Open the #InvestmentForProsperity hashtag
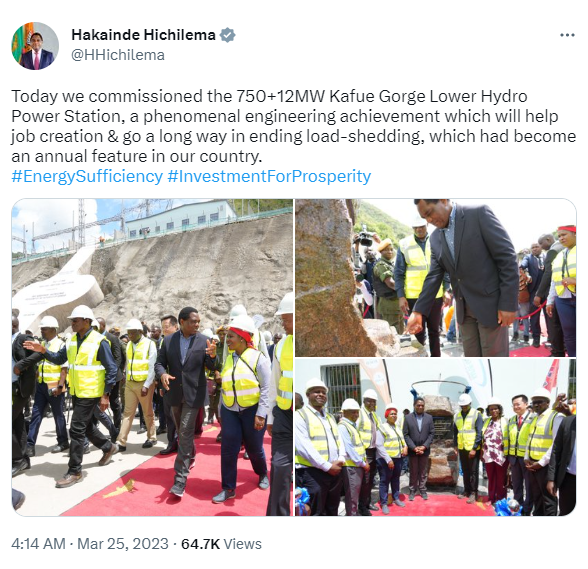 pyautogui.click(x=269, y=176)
